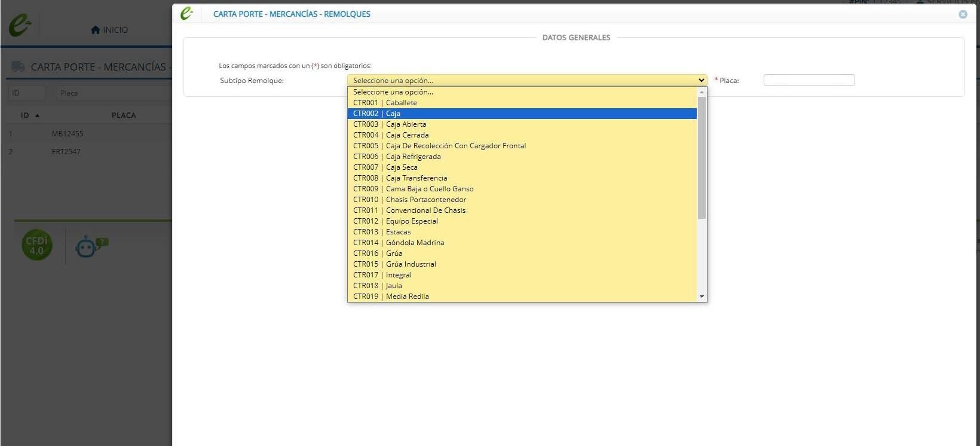Screen dimensions: 980x446
Task: Click the ID filter input box
Action: tap(26, 93)
